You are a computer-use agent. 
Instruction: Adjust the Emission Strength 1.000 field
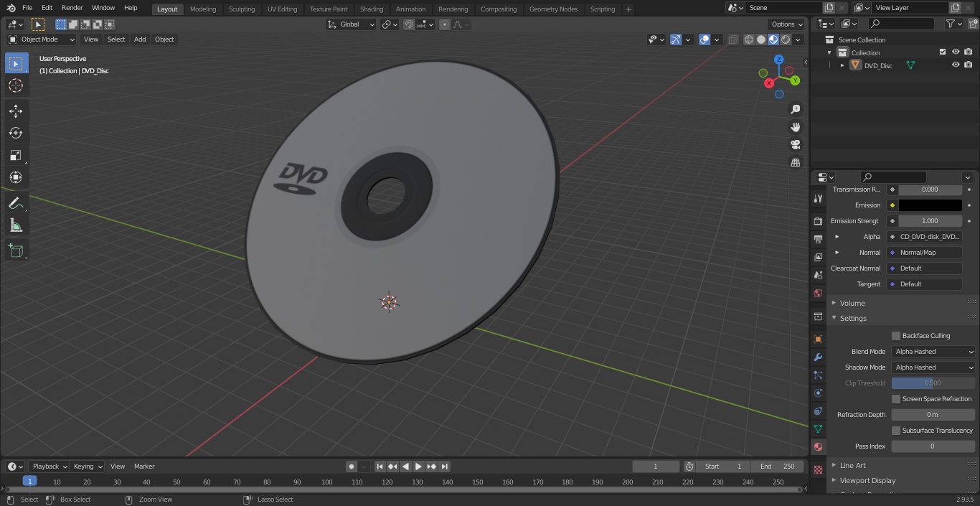930,221
